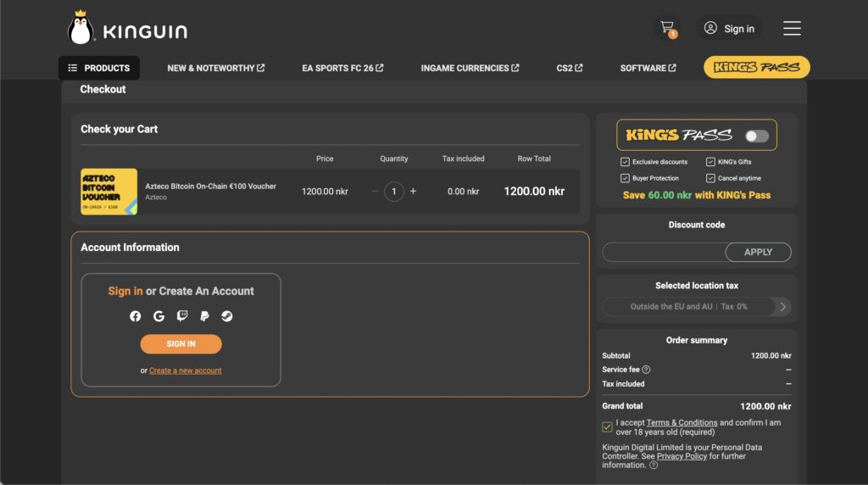The height and width of the screenshot is (485, 868).
Task: Go to Ingame Currencies menu item
Action: 470,68
